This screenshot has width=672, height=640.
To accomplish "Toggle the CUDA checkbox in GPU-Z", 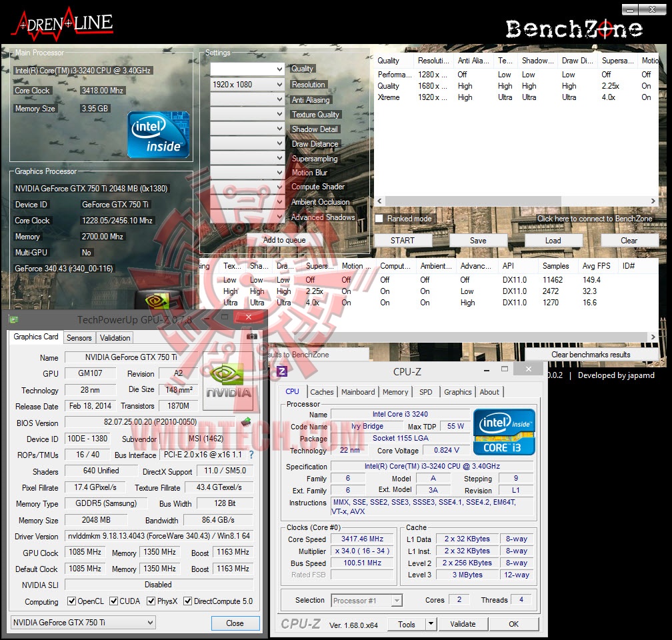I will (113, 601).
